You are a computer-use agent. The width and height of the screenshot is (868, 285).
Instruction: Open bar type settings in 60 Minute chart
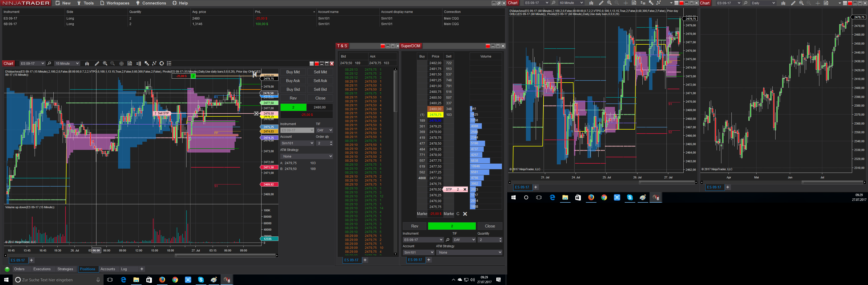click(x=591, y=3)
